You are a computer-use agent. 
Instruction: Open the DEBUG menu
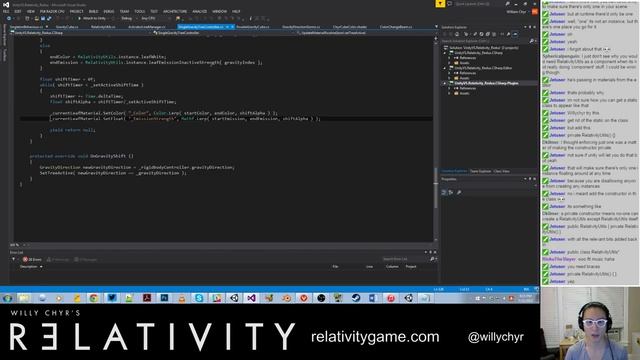109,11
